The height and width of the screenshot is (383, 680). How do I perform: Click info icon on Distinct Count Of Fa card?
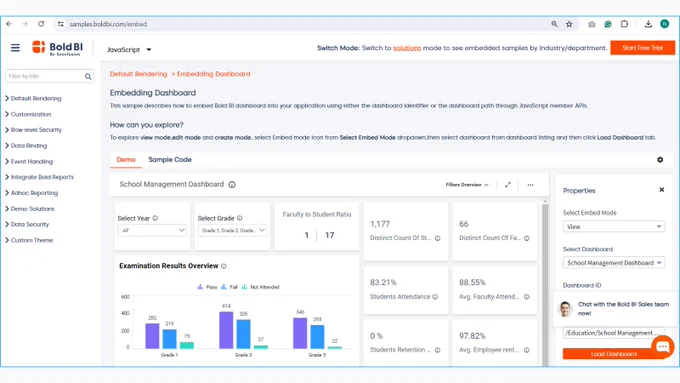pyautogui.click(x=526, y=238)
